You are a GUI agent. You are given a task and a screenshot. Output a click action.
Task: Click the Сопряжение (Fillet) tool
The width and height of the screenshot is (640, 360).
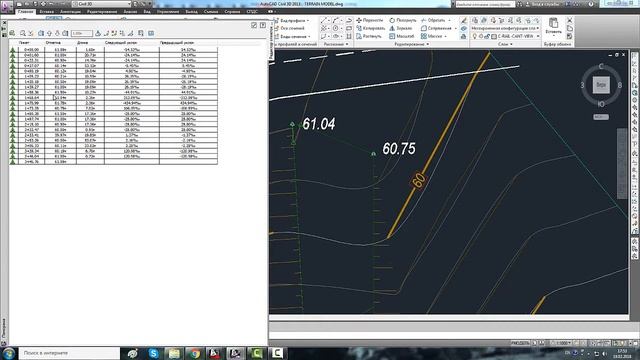tap(436, 28)
